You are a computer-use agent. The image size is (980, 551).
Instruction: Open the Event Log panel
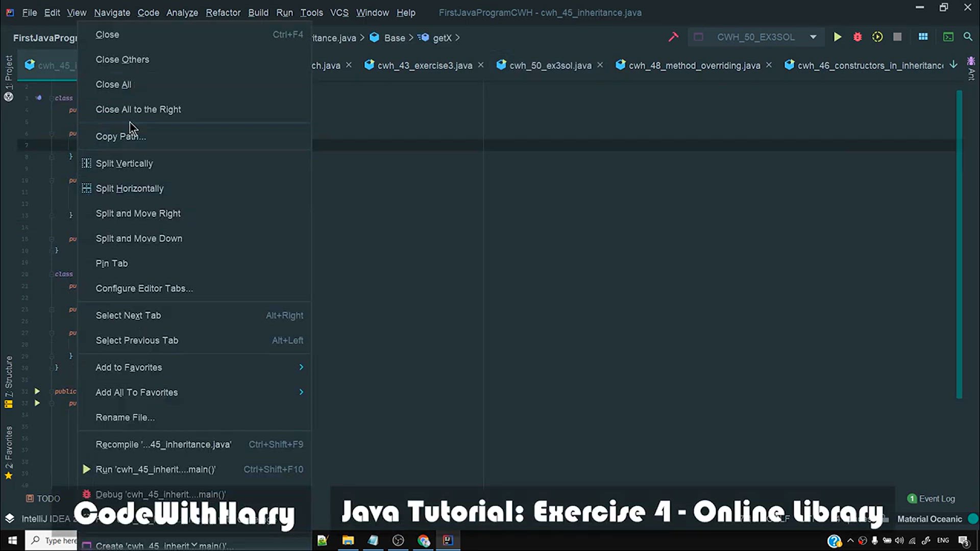coord(931,498)
